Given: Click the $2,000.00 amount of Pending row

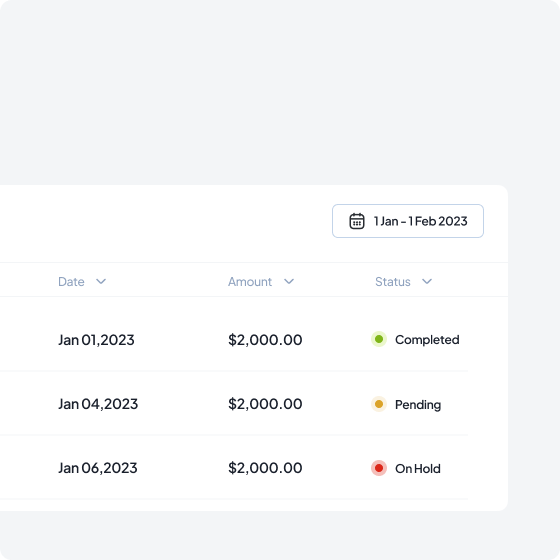Looking at the screenshot, I should pos(265,404).
